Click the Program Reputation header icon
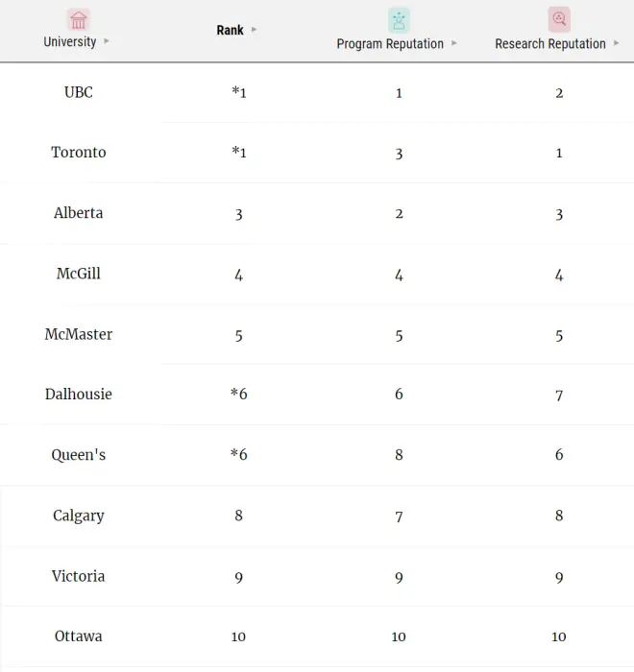 click(399, 20)
